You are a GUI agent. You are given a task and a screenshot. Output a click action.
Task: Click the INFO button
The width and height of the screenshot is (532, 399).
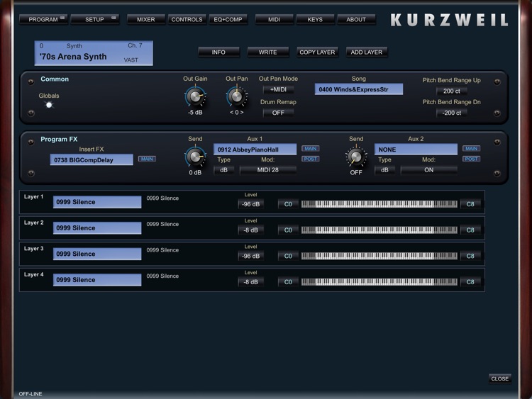[218, 52]
